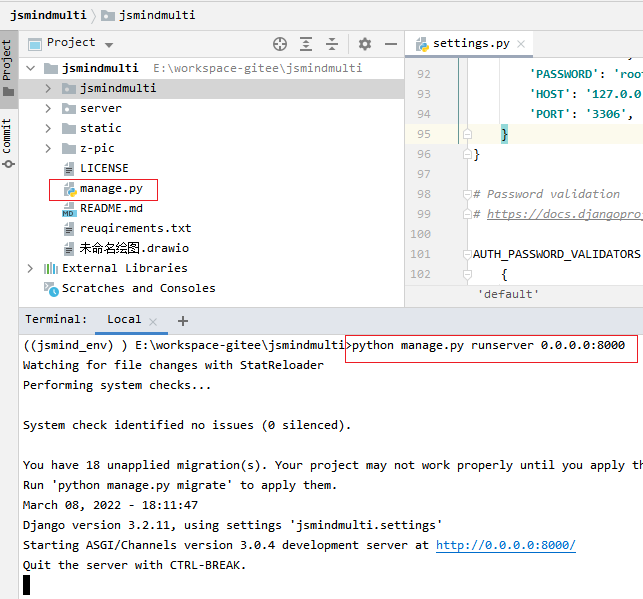
Task: Click the External Libraries bar-chart icon
Action: coord(51,269)
